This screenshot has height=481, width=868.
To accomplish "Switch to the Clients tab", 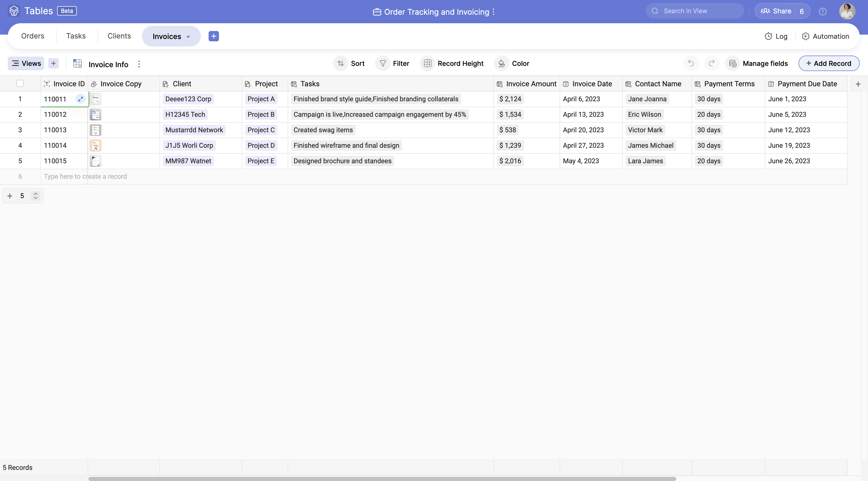I will (x=118, y=36).
